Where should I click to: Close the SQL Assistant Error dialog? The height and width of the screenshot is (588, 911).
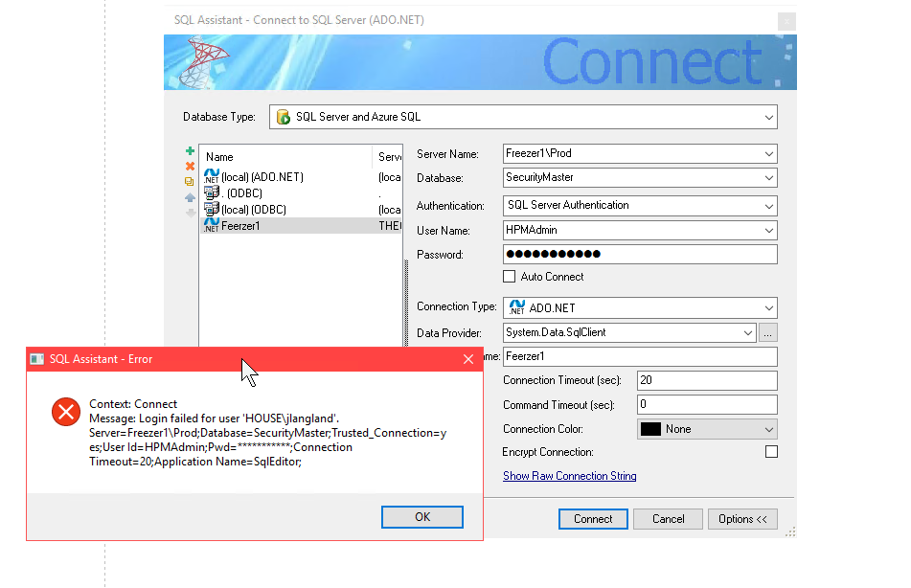click(x=468, y=359)
